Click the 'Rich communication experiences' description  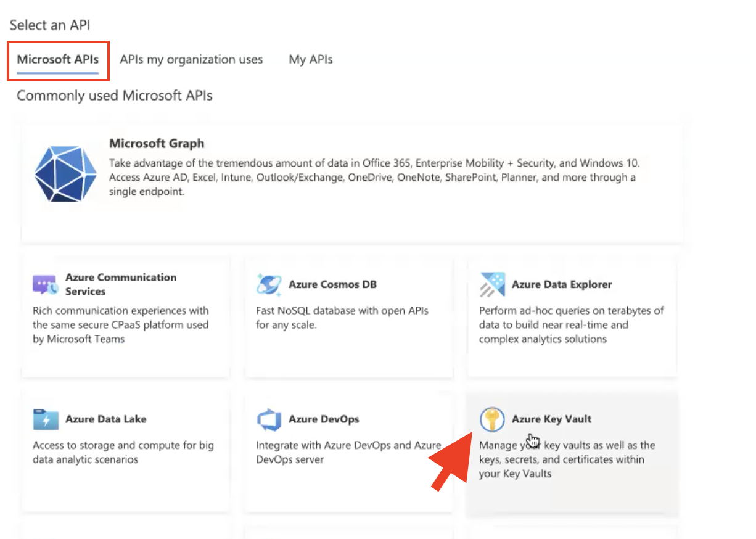[x=121, y=325]
